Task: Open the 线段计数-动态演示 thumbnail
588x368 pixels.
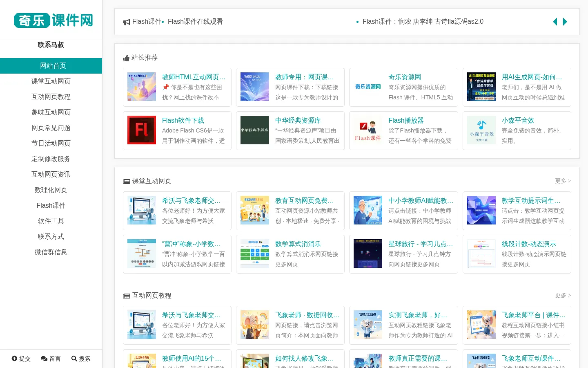Action: 481,254
